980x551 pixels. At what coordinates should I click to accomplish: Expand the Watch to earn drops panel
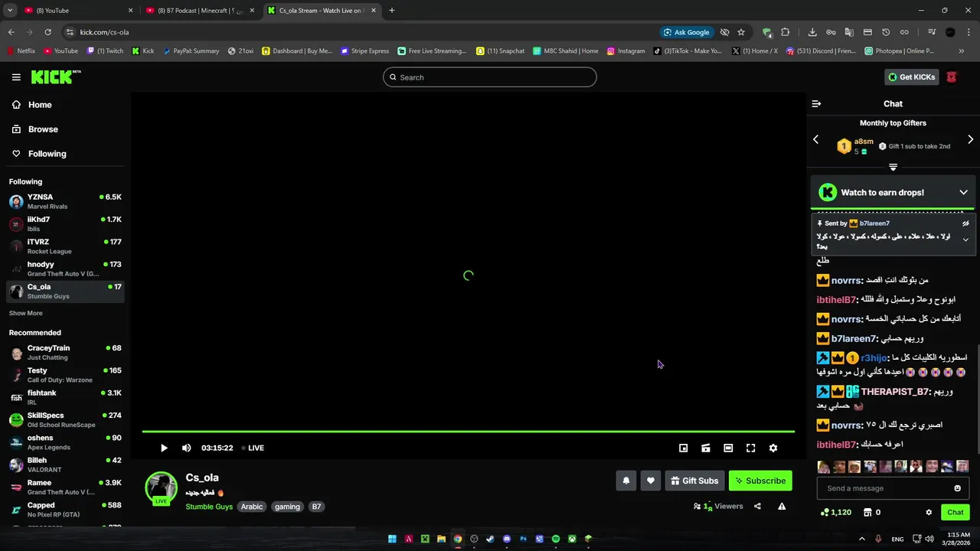(x=963, y=192)
